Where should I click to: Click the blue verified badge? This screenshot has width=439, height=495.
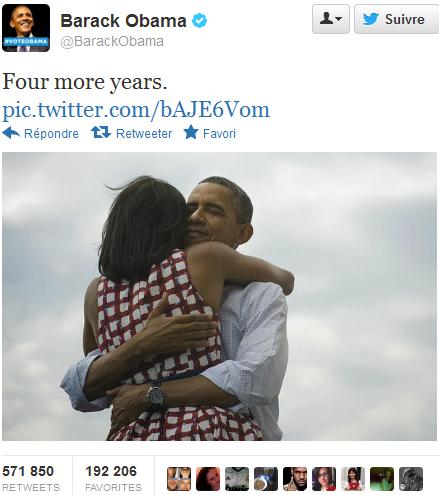click(x=199, y=21)
